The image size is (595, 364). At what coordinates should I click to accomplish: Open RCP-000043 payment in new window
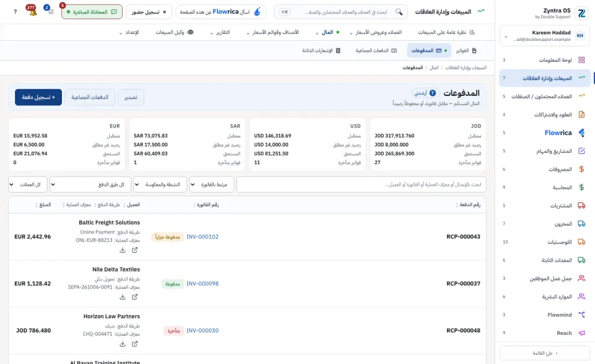coord(134,250)
